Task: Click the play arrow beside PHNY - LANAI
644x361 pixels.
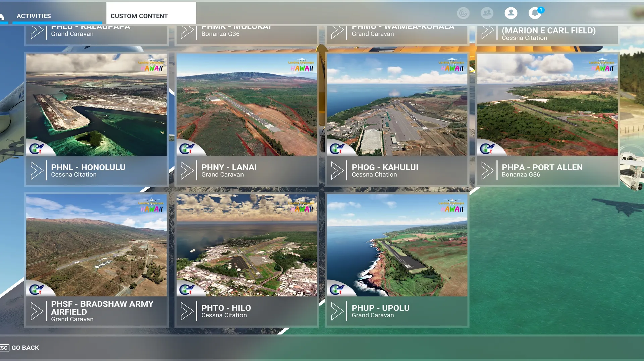Action: tap(187, 170)
